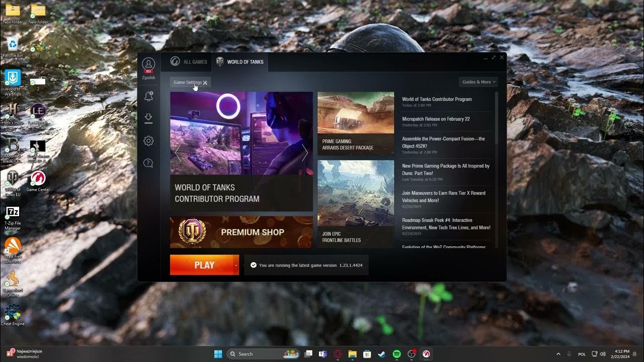Screen dimensions: 644x362
Task: Expand the Guides & More dropdown
Action: click(x=478, y=82)
